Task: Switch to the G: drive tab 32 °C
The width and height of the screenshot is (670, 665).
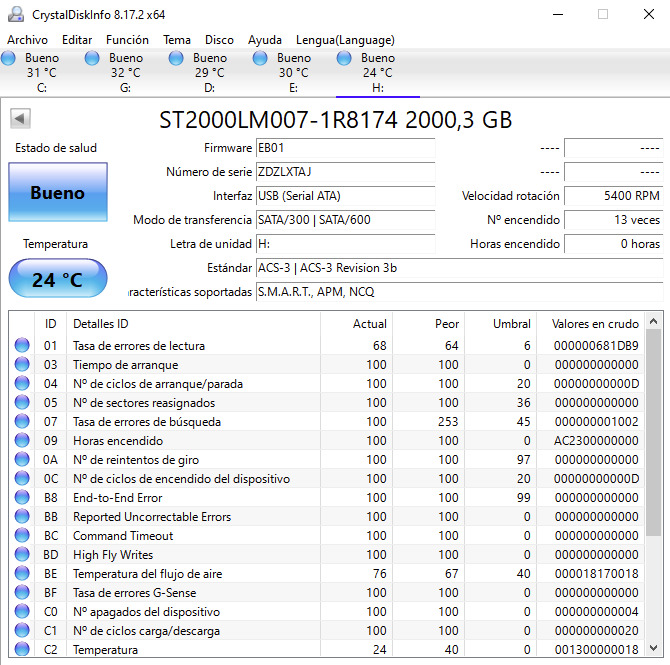Action: coord(125,73)
